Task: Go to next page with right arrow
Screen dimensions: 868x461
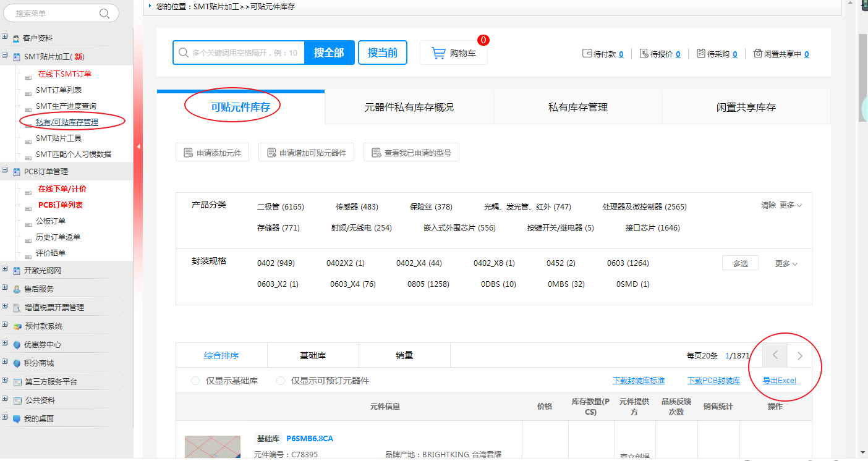Action: click(x=799, y=355)
